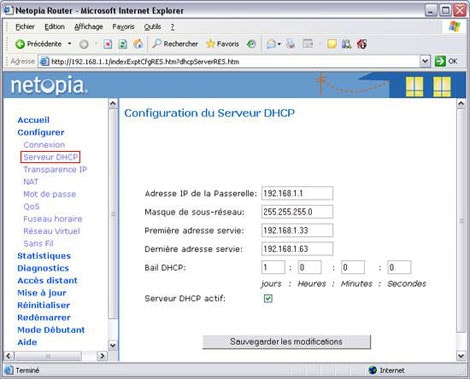
Task: Click the netopia logo
Action: [x=49, y=85]
